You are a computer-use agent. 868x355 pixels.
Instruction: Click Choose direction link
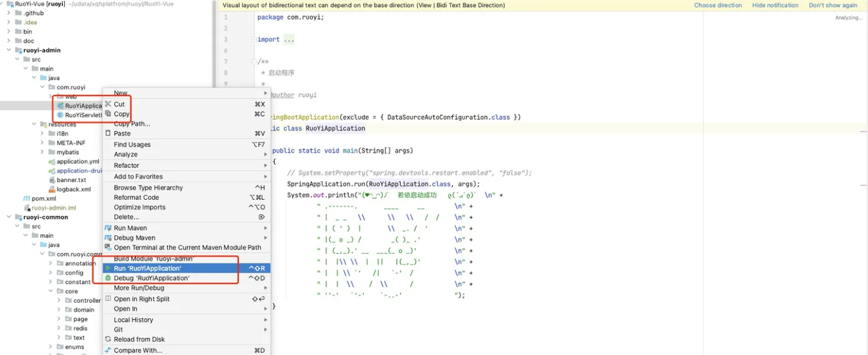click(718, 5)
